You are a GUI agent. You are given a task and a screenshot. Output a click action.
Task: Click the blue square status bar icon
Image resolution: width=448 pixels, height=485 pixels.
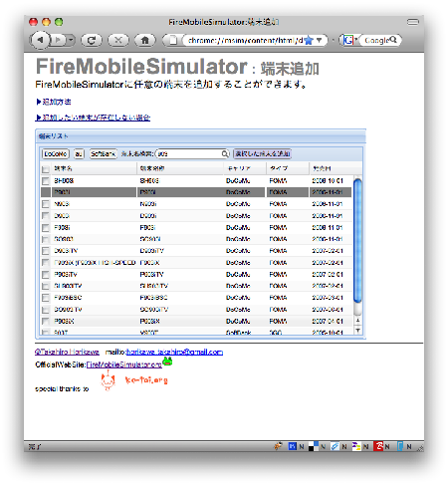[292, 446]
